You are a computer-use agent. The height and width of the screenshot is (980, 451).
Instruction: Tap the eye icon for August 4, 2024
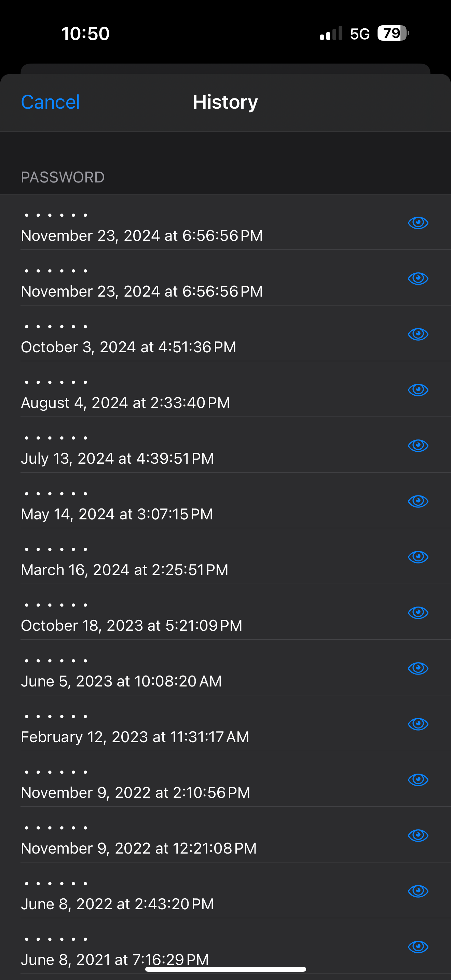click(418, 390)
